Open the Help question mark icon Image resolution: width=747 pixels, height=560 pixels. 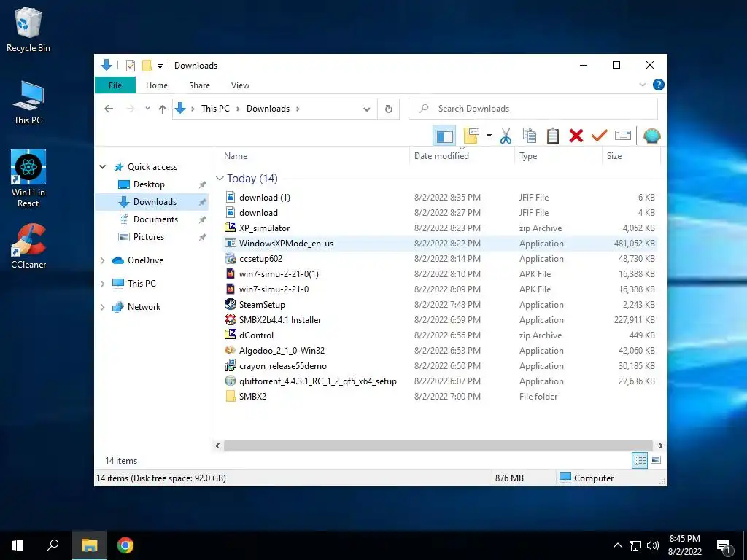[659, 85]
